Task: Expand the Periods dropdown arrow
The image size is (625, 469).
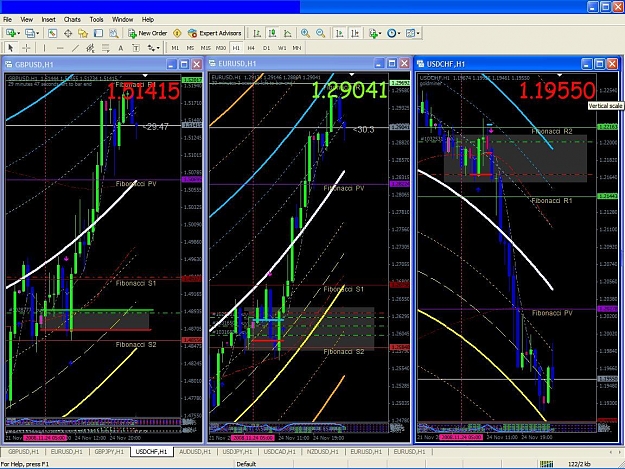Action: (399, 33)
